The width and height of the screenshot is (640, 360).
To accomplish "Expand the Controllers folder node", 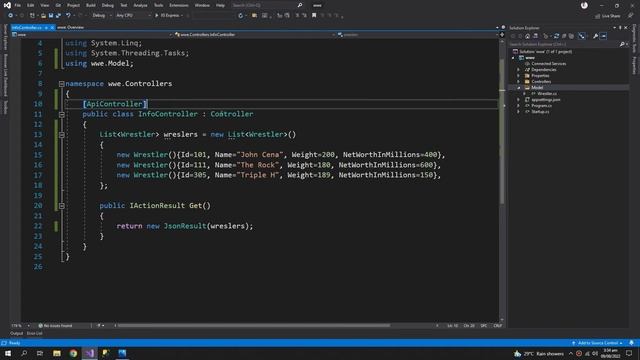I will click(519, 82).
